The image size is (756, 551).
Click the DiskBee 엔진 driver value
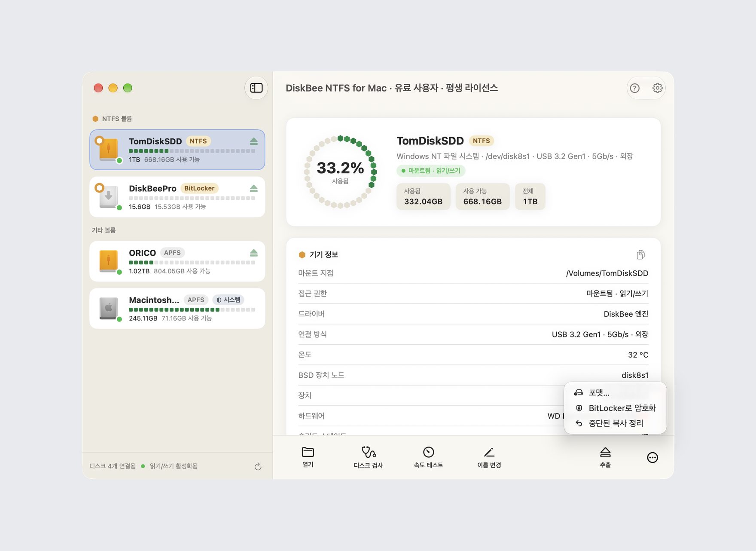point(626,314)
